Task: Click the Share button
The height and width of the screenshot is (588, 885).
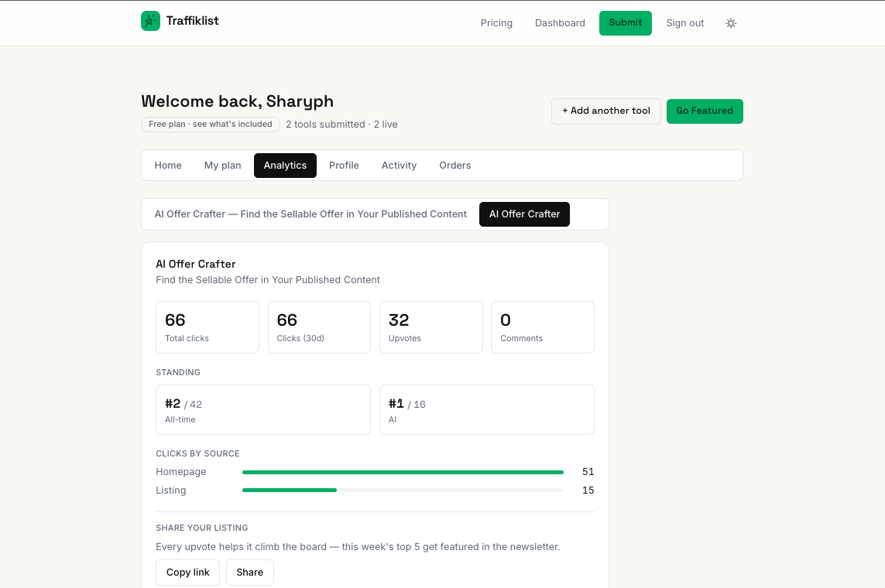Action: click(250, 573)
